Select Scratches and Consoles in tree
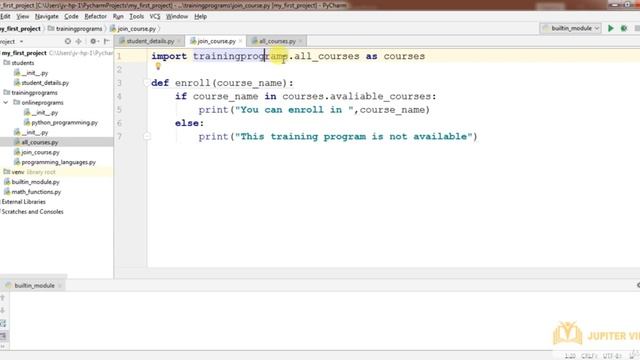The width and height of the screenshot is (640, 360). point(32,211)
